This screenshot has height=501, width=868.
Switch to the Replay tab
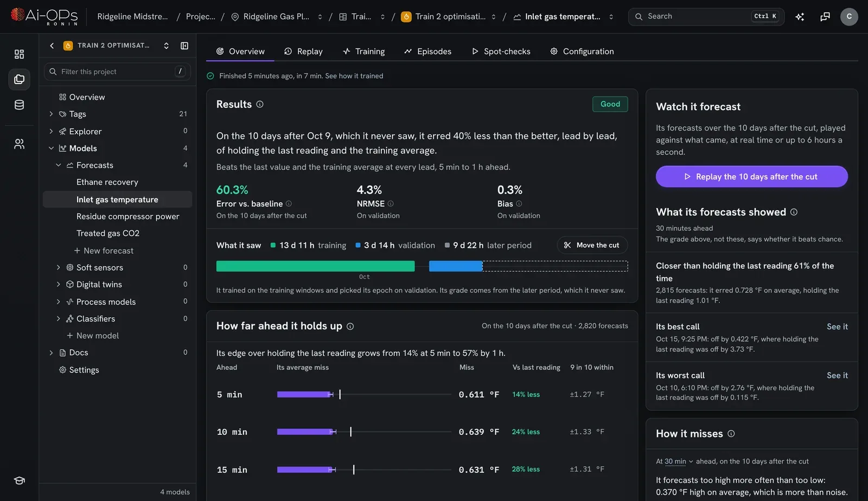point(303,52)
